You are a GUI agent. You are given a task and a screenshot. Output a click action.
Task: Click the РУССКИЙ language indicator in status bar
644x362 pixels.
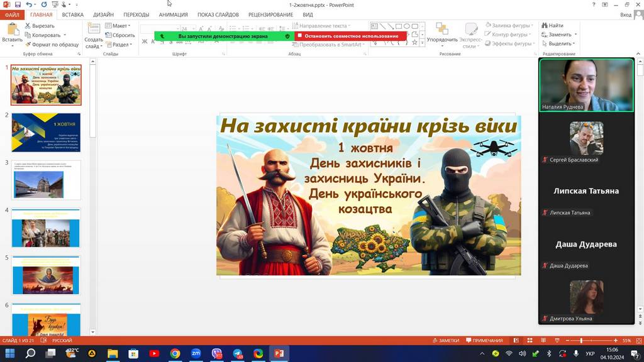click(x=62, y=340)
